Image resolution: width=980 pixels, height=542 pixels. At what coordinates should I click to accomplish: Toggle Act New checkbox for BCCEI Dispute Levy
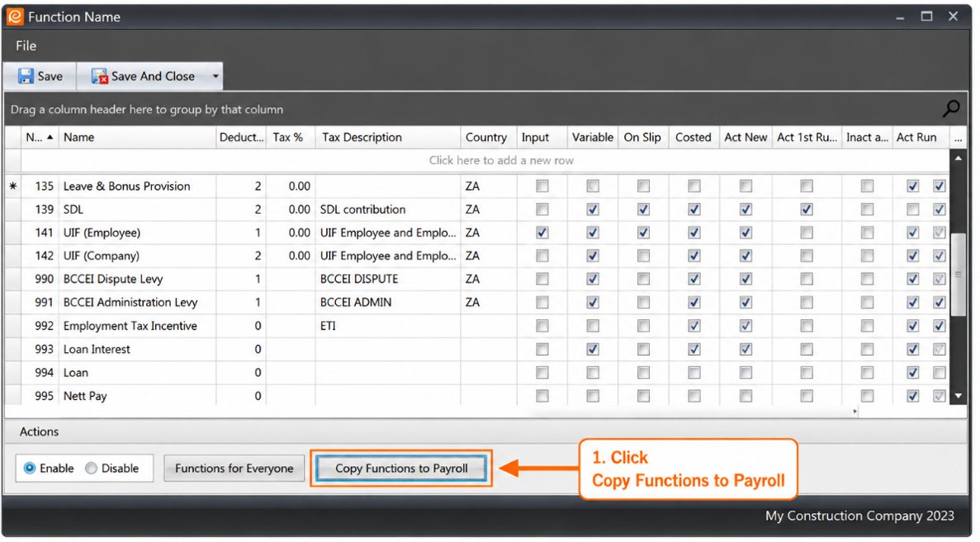[x=746, y=279]
